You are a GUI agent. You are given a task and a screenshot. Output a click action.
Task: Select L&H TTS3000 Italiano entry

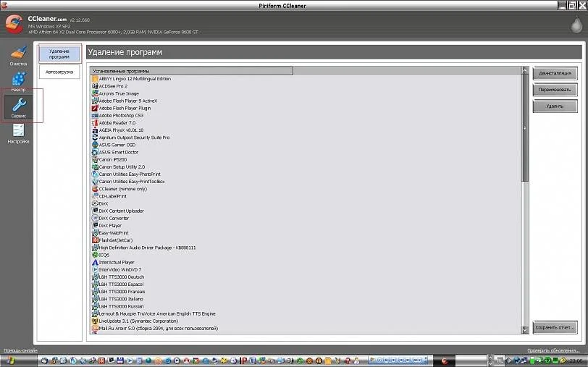121,299
